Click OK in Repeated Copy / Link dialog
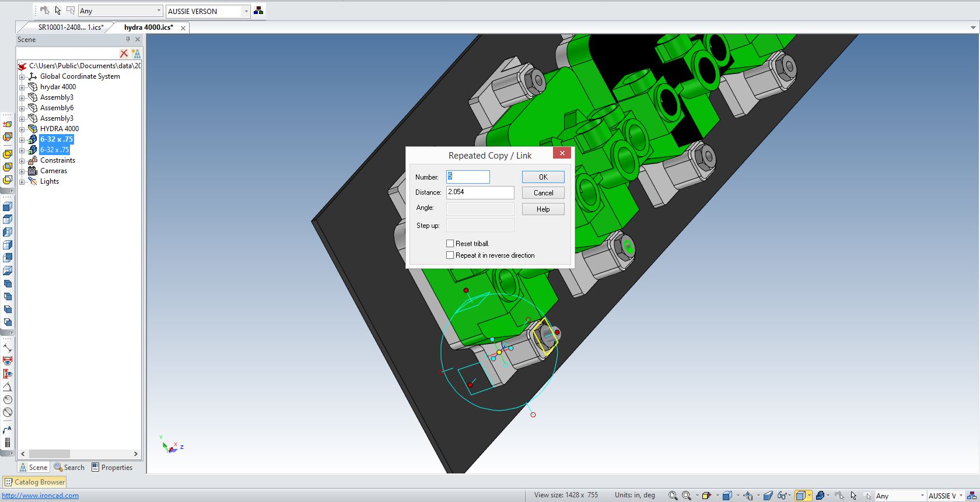980x502 pixels. [543, 177]
